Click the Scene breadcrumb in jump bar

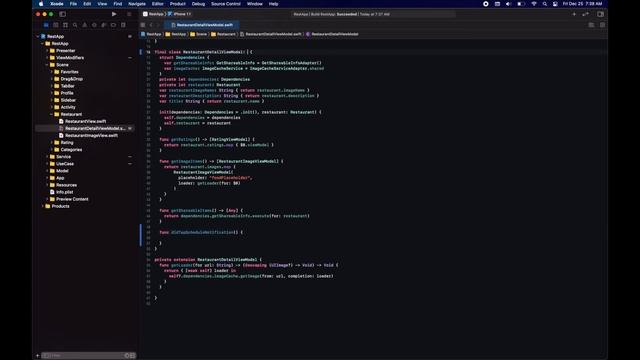(199, 34)
